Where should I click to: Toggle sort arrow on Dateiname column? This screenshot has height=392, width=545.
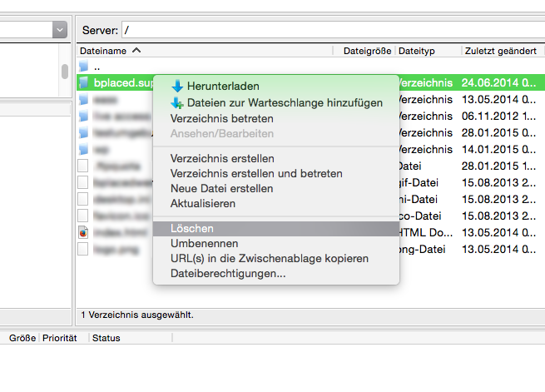click(x=136, y=51)
